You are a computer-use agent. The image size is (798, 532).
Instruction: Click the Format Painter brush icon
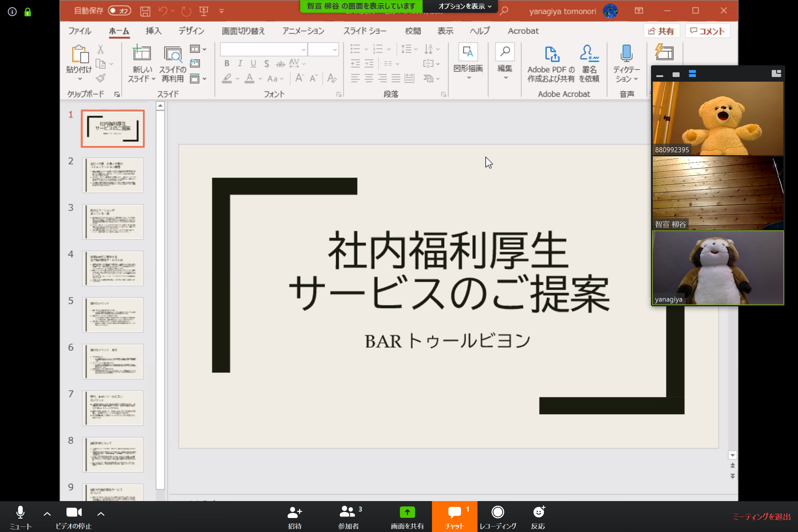[x=100, y=78]
